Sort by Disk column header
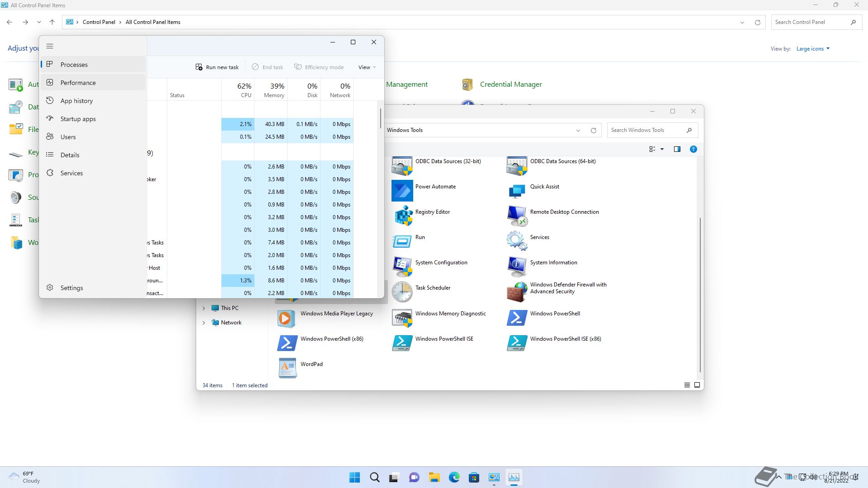This screenshot has height=488, width=868. tap(304, 89)
